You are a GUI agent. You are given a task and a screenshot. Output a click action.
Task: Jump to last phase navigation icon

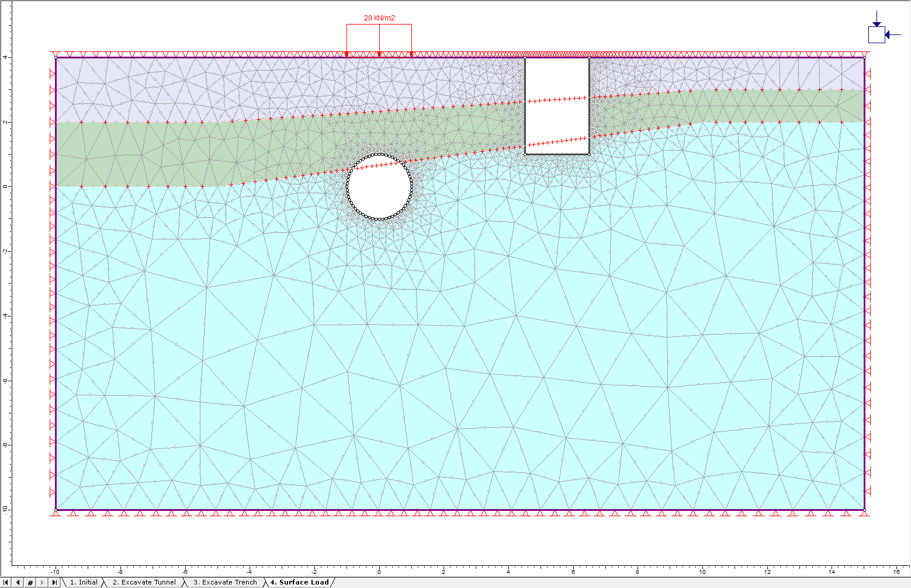(x=54, y=582)
